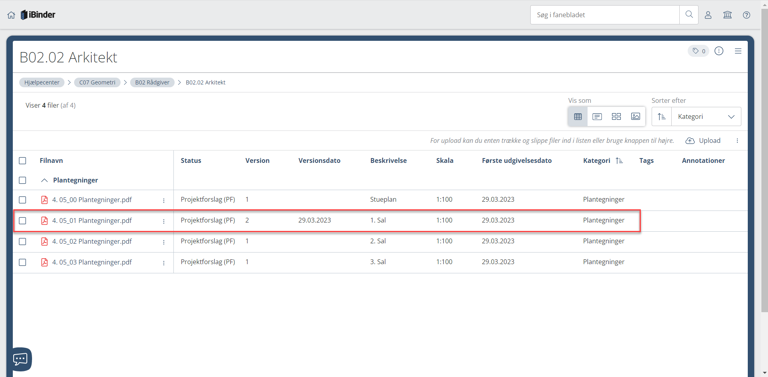Collapse the Plantegninger group chevron

click(x=44, y=180)
